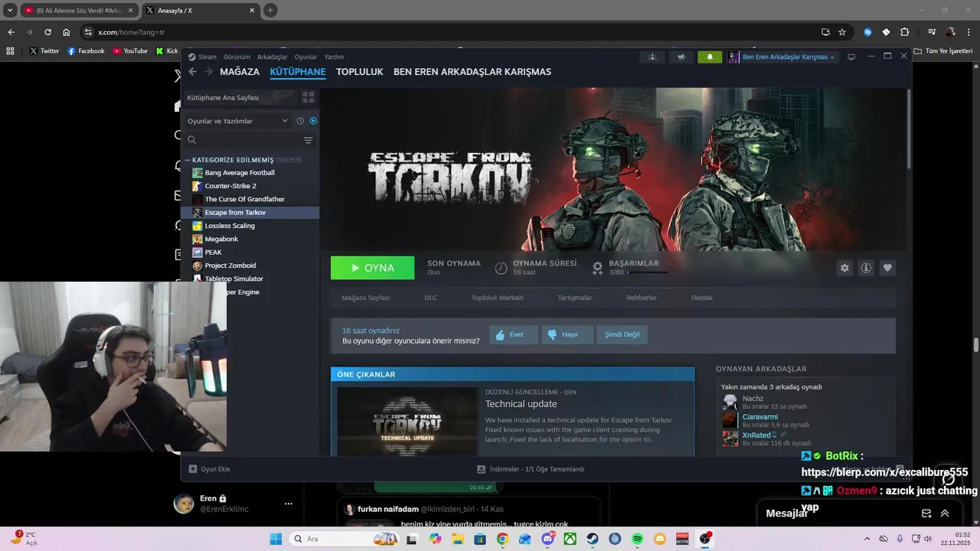Open Rehberler link
The image size is (980, 551).
(642, 298)
